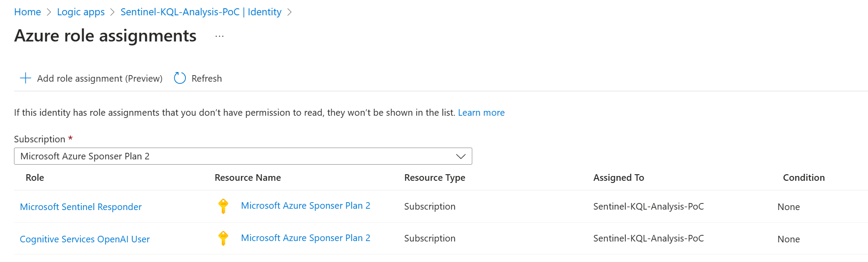Viewport: 868px width, 262px height.
Task: Click the plus icon for Add role assignment
Action: click(x=26, y=78)
